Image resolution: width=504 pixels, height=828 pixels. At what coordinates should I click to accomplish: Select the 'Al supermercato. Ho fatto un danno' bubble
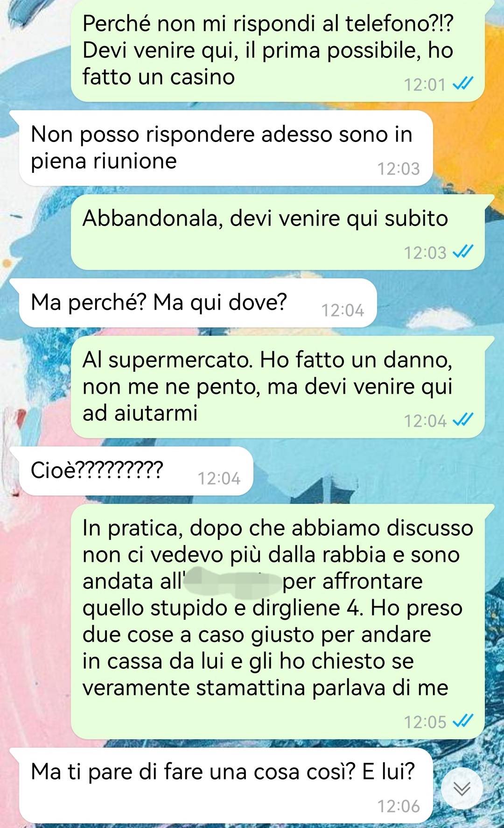(278, 387)
